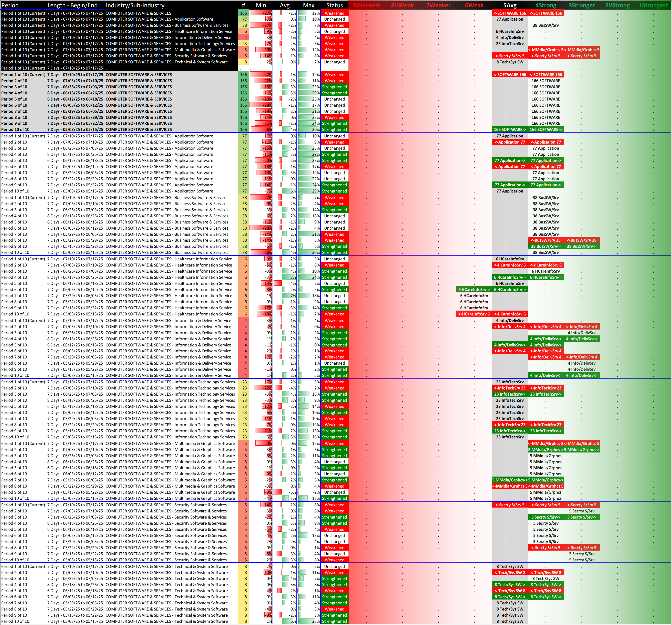Screen dimensions: 672x625
Task: Click the 'Max' column header
Action: [308, 5]
